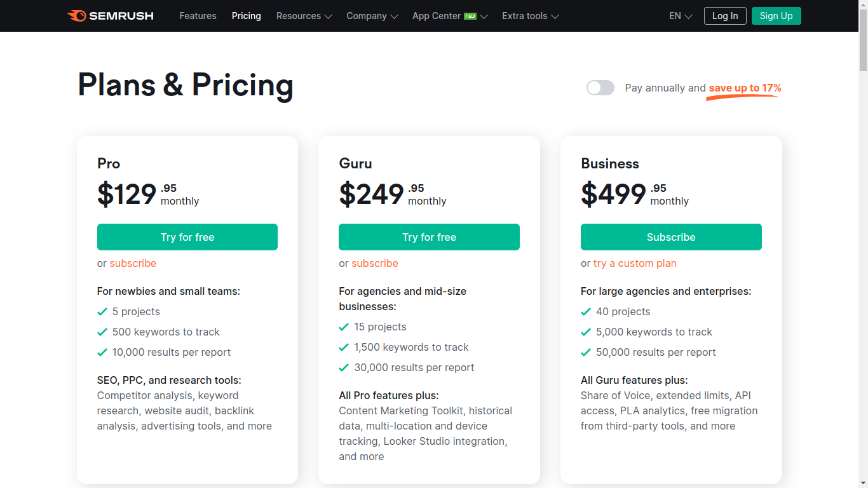Click the checkmark next to '40 projects'
The width and height of the screenshot is (868, 488).
click(x=586, y=312)
